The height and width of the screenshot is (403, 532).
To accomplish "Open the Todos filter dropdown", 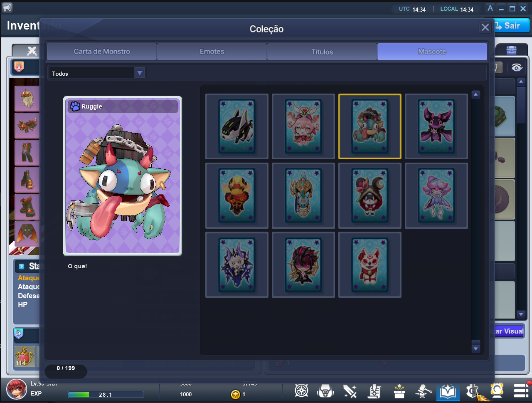I will point(96,73).
